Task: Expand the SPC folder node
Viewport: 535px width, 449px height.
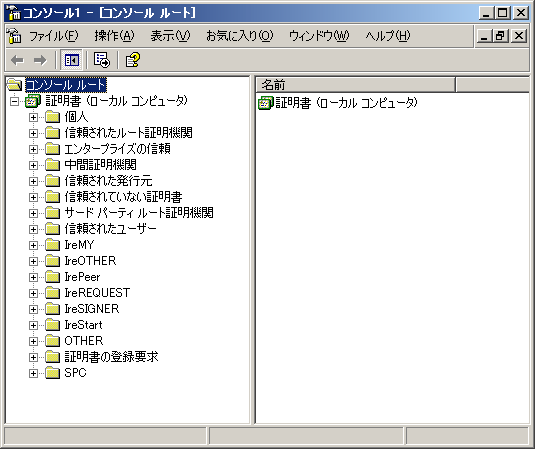Action: click(x=33, y=373)
